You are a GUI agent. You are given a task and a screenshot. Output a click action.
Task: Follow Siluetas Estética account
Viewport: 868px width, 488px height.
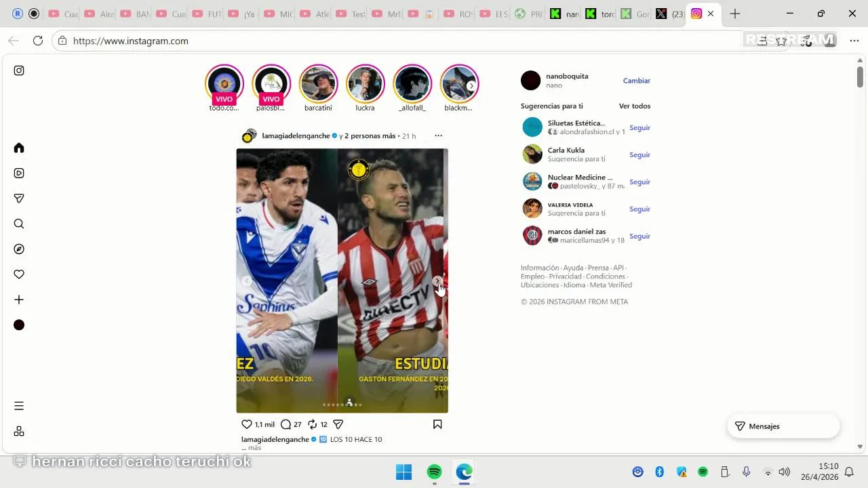[x=639, y=127]
